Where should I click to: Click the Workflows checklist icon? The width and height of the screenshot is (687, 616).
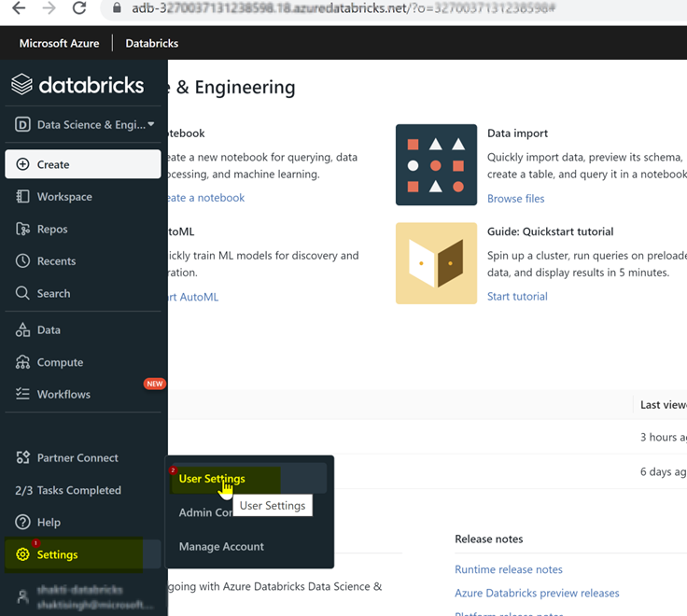22,394
